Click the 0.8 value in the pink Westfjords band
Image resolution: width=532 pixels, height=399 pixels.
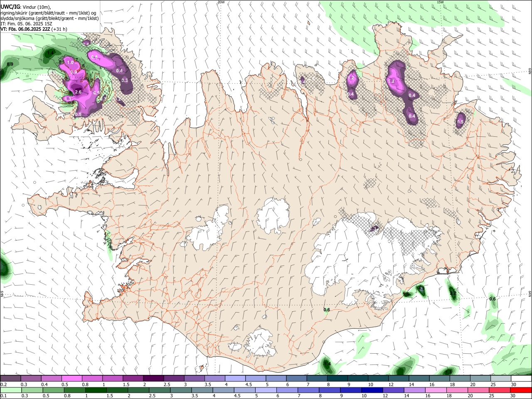click(94, 57)
